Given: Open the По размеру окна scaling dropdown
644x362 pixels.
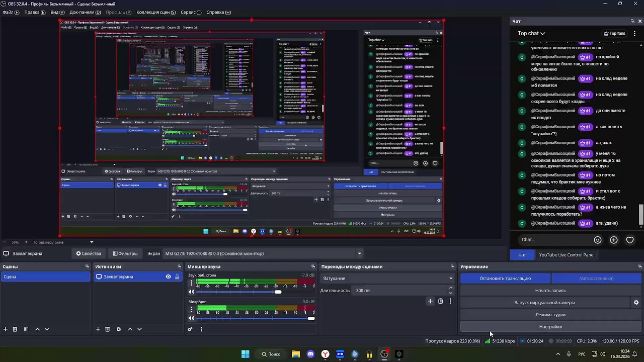Looking at the screenshot, I should click(x=63, y=242).
